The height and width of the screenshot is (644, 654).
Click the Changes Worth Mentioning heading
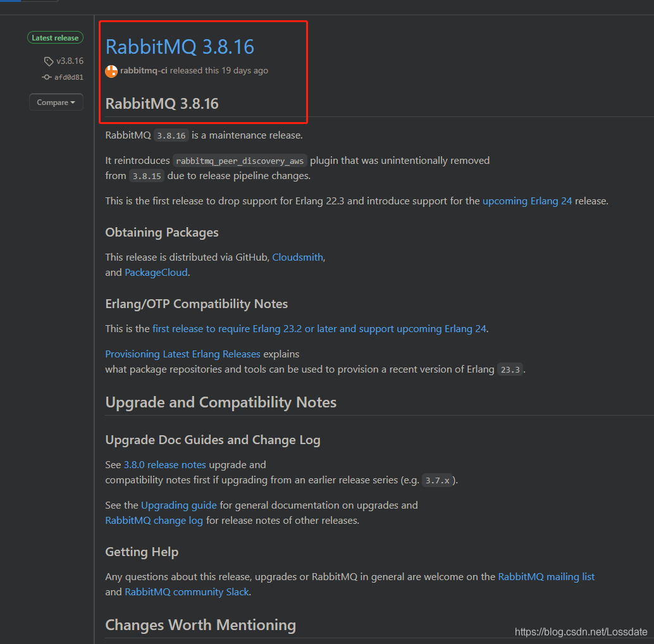(x=201, y=625)
